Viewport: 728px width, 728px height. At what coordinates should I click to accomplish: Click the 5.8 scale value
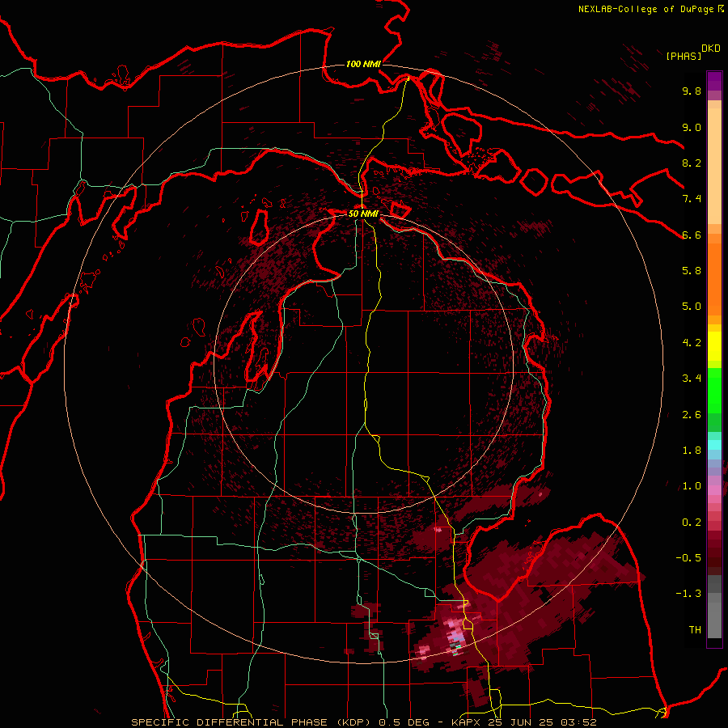tap(692, 271)
